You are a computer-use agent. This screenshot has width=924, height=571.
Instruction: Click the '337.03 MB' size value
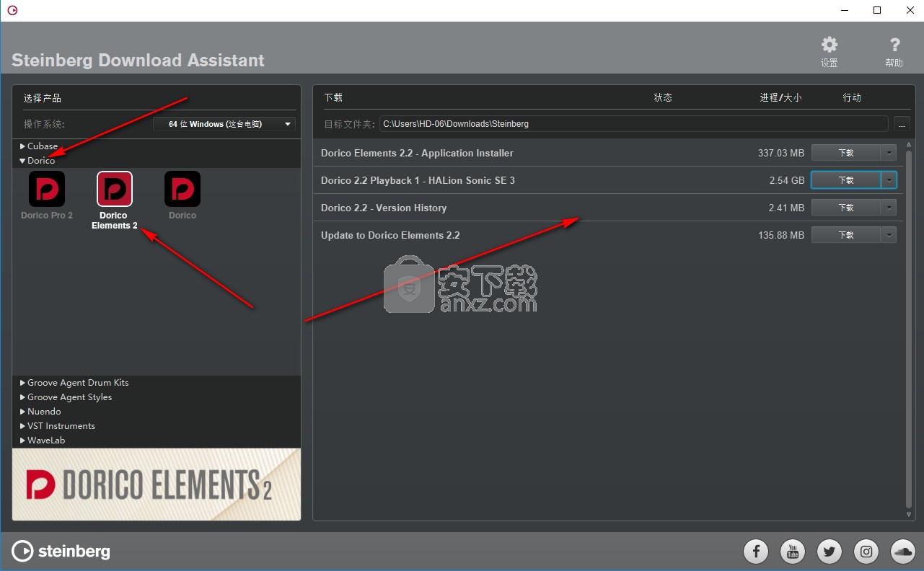click(x=781, y=153)
